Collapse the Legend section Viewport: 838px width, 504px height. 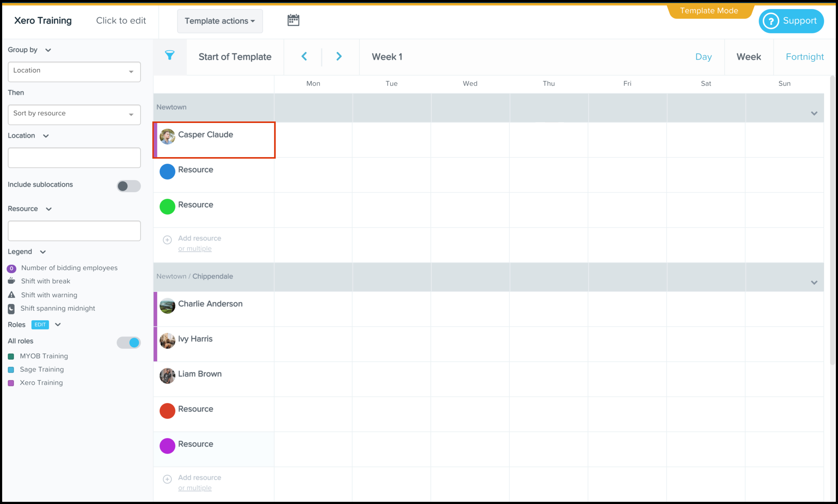click(x=43, y=252)
